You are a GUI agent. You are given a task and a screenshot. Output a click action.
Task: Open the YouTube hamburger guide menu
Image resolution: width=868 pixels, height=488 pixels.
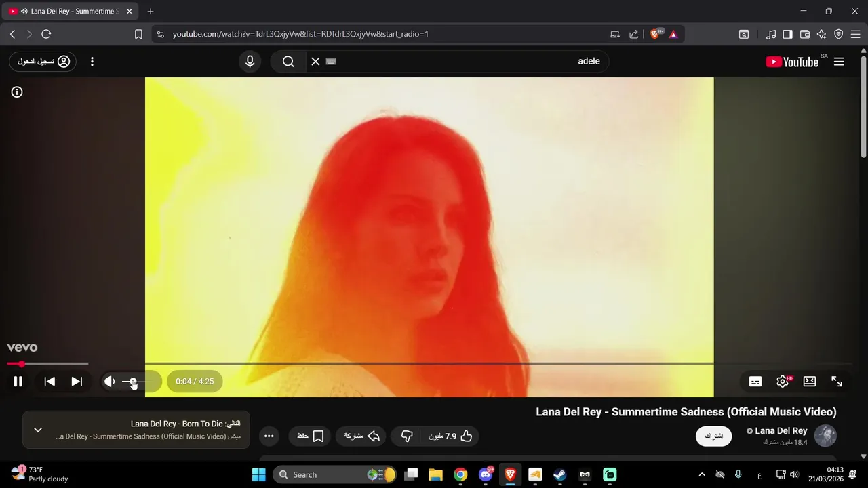point(839,62)
